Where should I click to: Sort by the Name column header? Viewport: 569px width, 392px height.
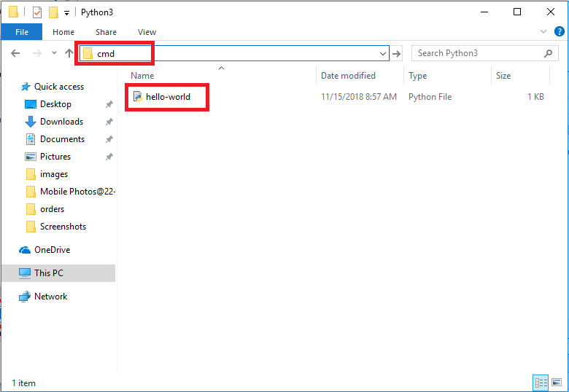(x=142, y=76)
